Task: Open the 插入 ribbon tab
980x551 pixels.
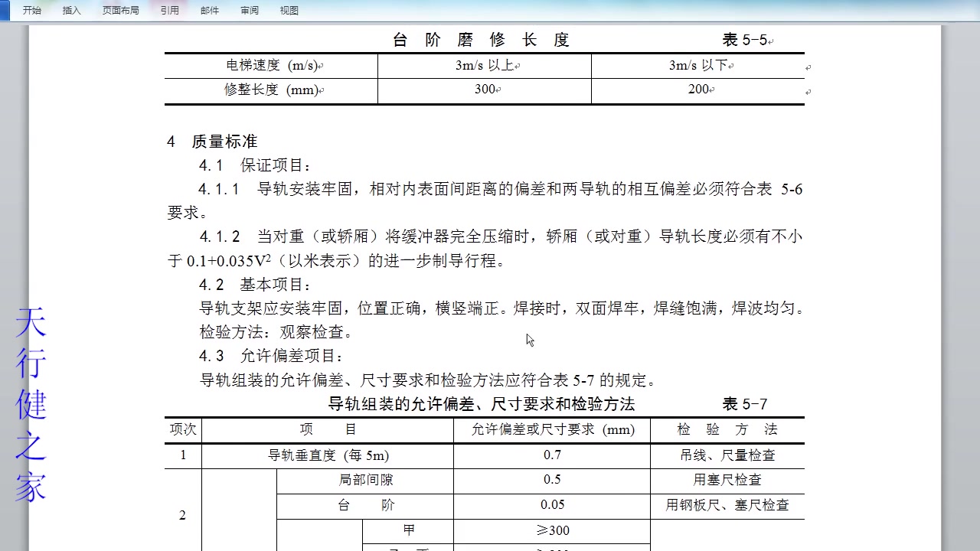Action: point(71,10)
